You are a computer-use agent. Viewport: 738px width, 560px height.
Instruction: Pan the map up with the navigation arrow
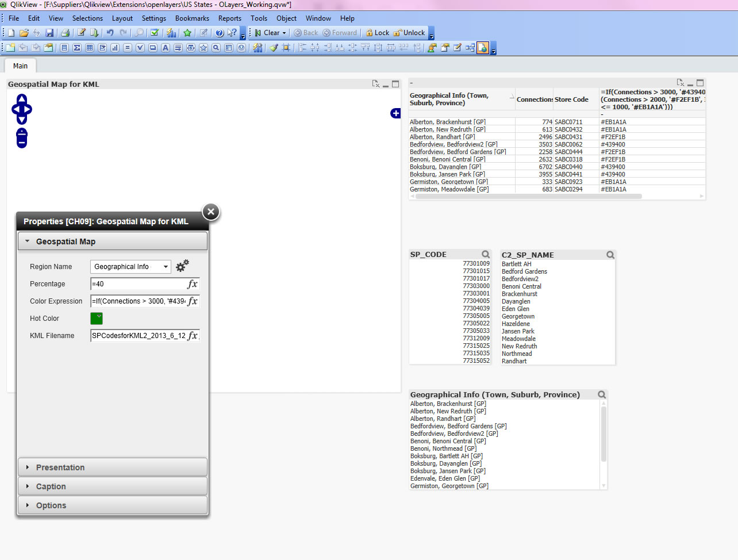[x=22, y=99]
